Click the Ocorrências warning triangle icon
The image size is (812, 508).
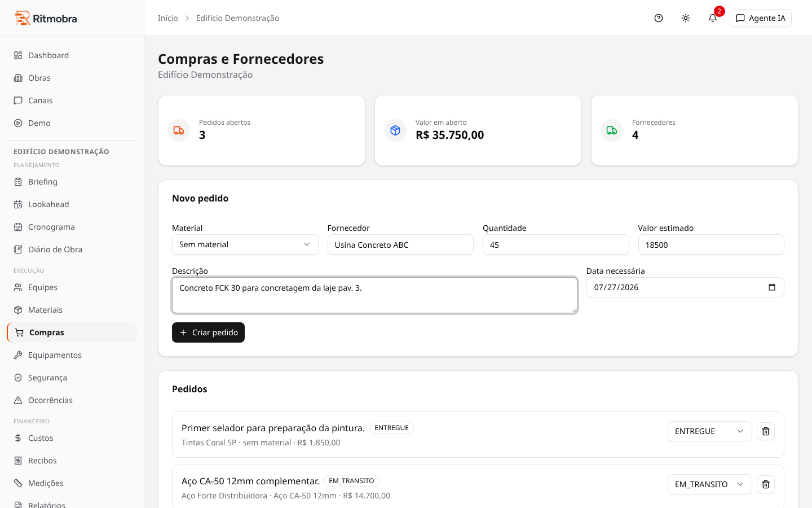[x=18, y=400]
